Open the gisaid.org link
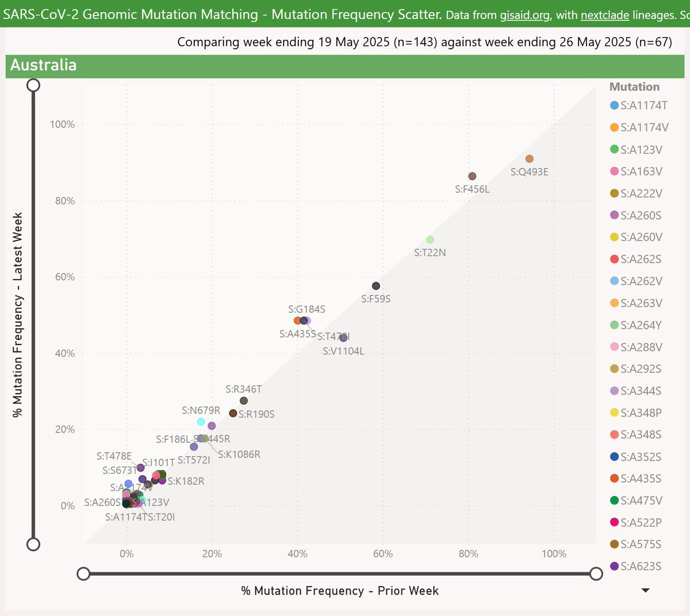 click(524, 15)
